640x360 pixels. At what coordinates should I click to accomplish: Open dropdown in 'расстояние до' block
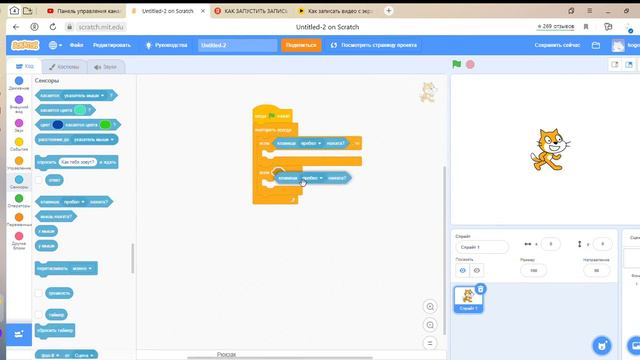pyautogui.click(x=94, y=140)
